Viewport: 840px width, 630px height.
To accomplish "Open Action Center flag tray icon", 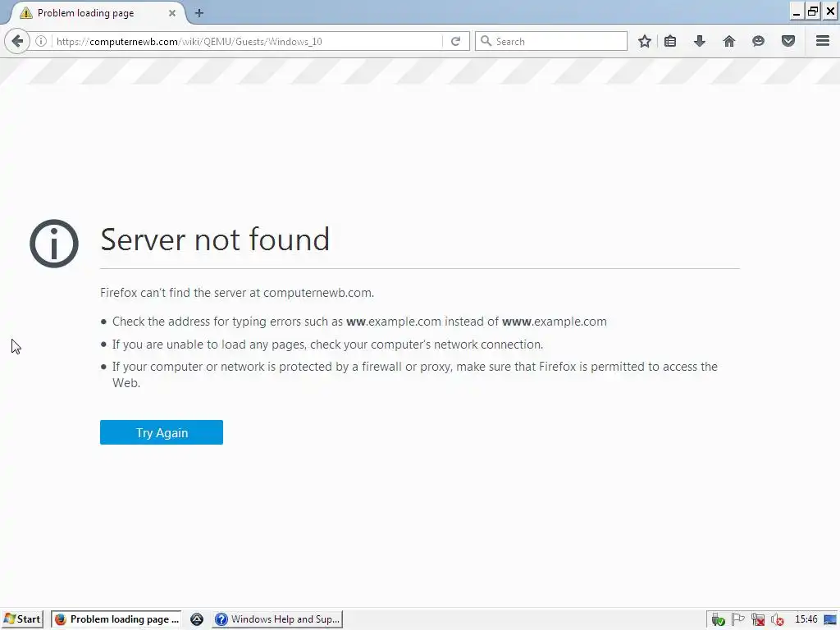I will tap(737, 619).
